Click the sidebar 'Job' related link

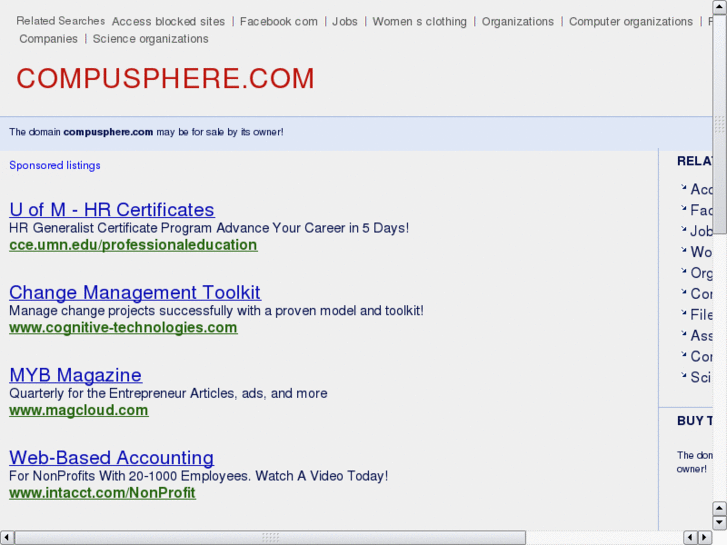(701, 231)
